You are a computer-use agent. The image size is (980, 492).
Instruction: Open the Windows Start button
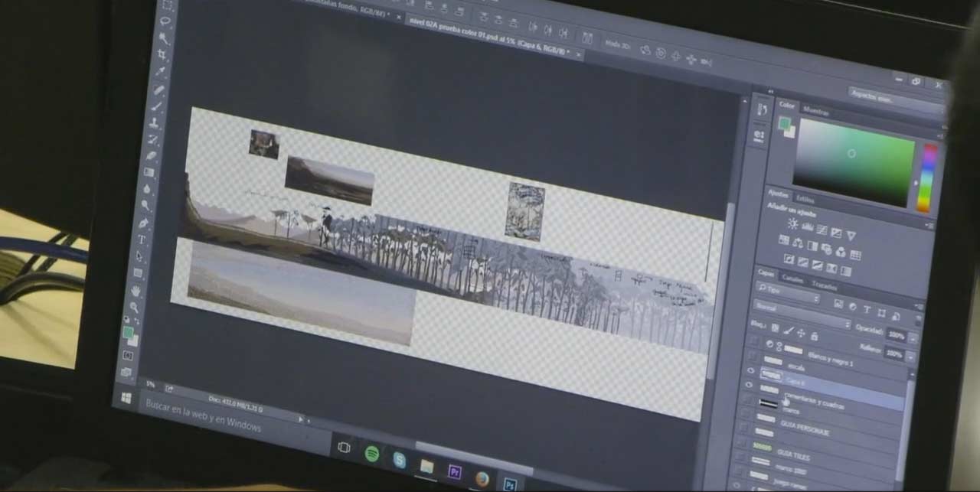coord(126,398)
